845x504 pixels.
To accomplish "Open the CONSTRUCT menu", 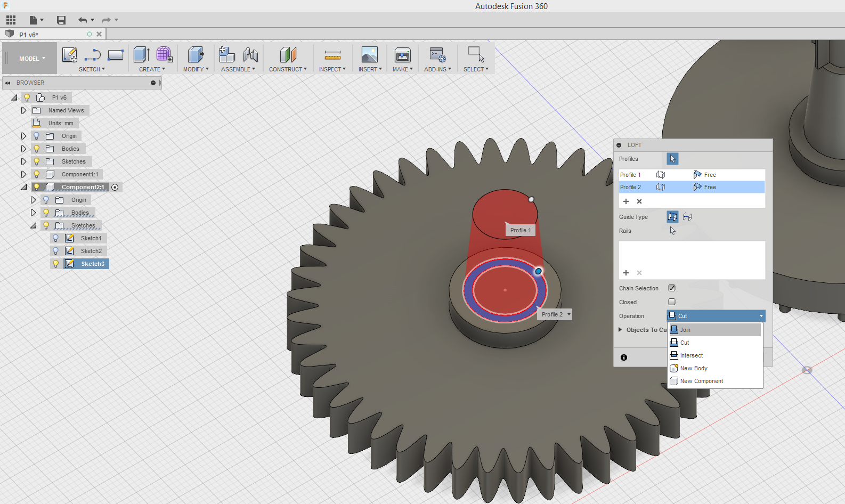I will (x=288, y=69).
